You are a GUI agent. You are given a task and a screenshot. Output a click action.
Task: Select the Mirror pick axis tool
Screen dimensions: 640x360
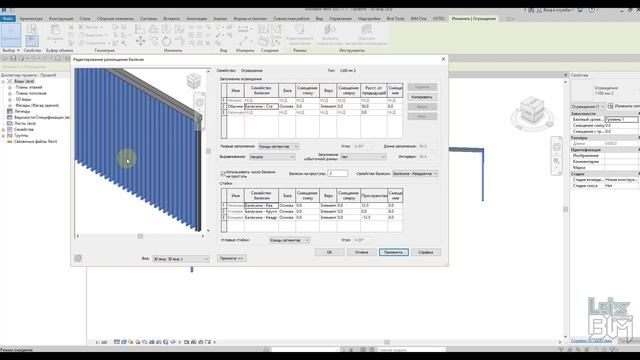[x=167, y=29]
